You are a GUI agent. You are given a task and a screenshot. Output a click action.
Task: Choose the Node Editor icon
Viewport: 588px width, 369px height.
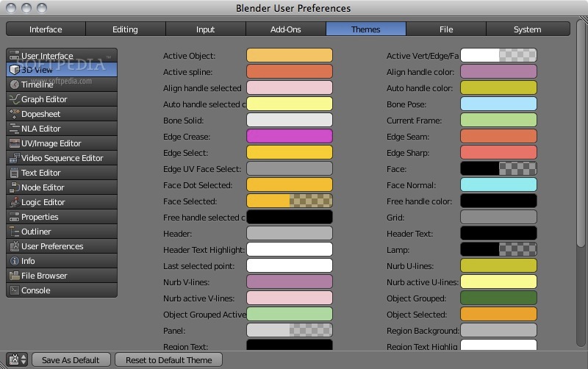click(14, 187)
